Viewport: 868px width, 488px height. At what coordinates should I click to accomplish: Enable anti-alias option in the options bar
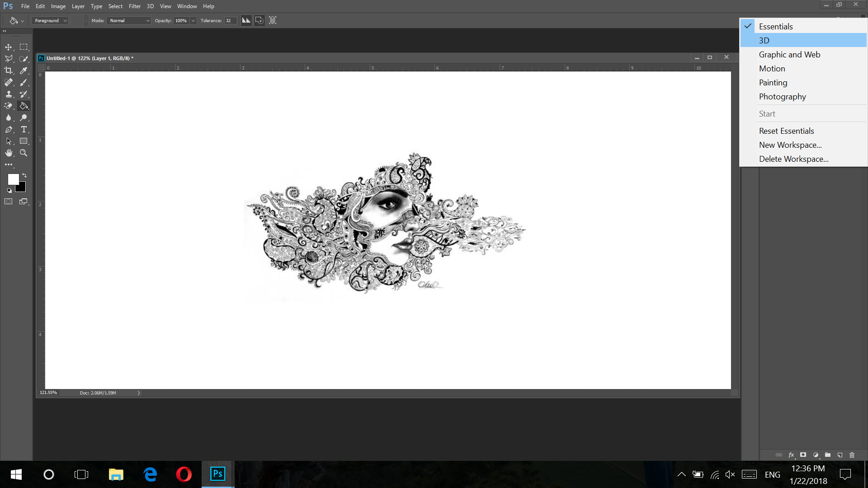246,20
